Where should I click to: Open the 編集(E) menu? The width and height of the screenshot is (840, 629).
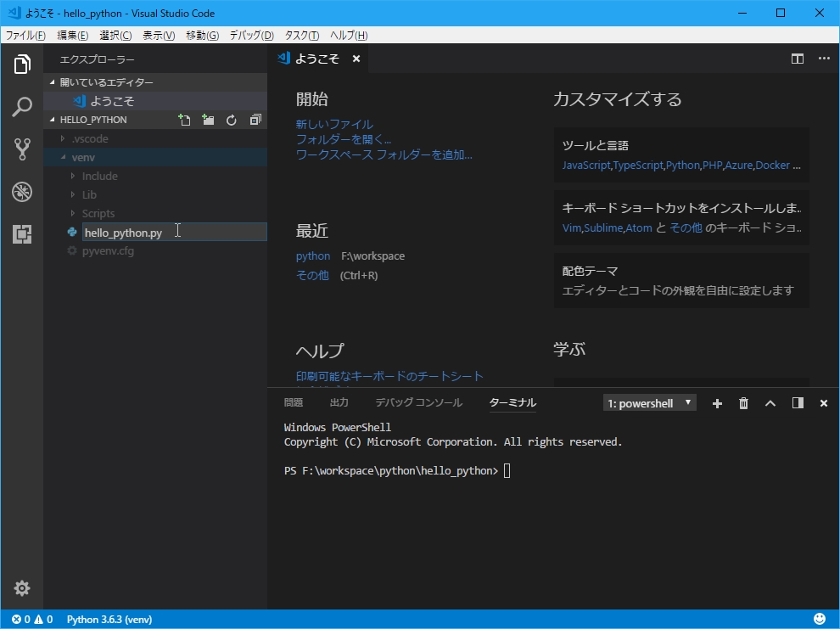click(x=72, y=36)
